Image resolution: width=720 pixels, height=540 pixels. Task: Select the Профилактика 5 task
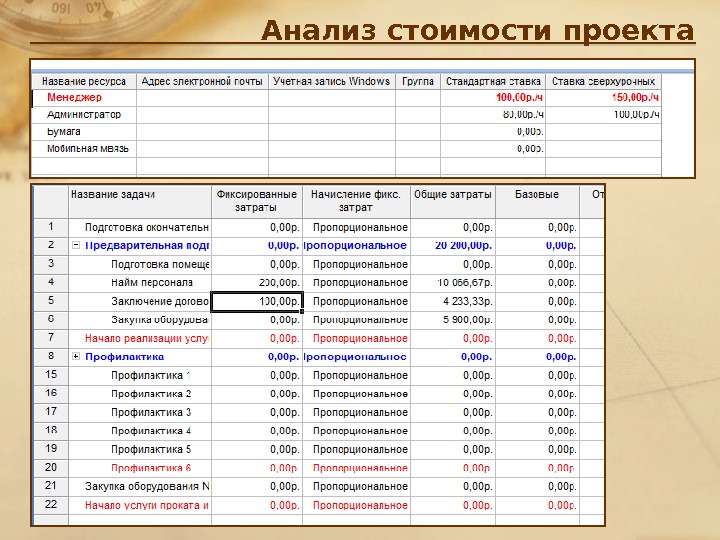(x=151, y=449)
